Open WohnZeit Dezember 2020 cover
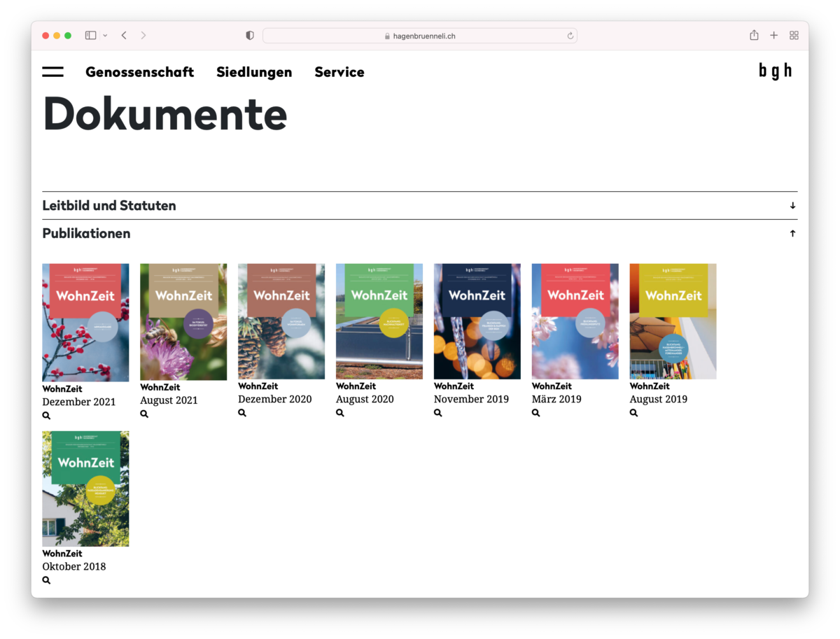The height and width of the screenshot is (639, 840). (x=281, y=321)
